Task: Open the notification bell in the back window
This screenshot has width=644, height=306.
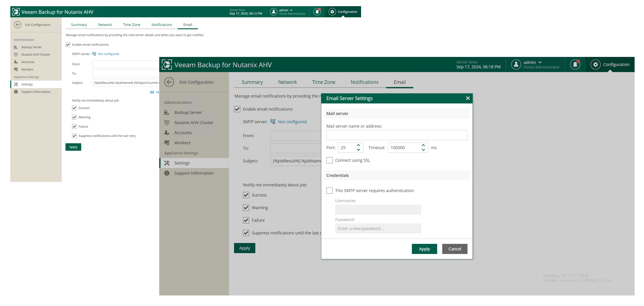Action: pos(317,12)
